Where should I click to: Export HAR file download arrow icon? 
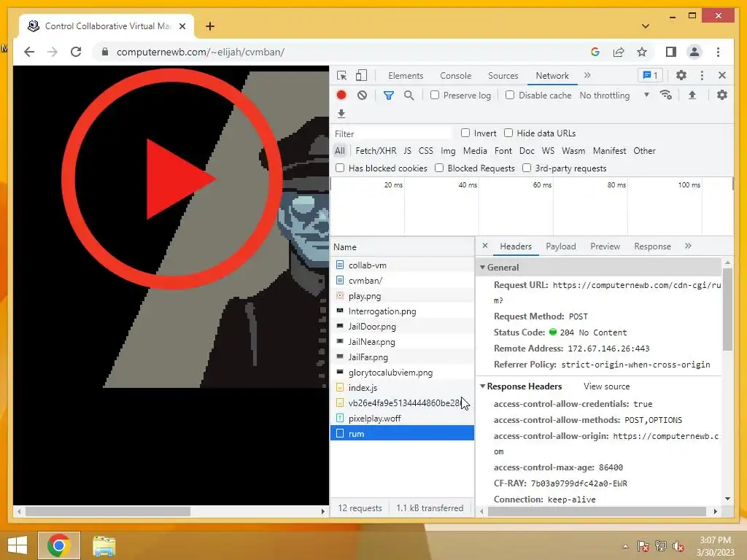click(x=341, y=114)
